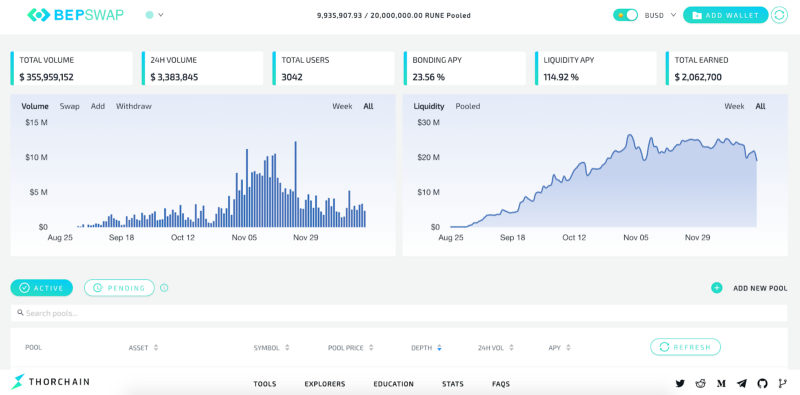Click the circular refresh icon beside Add Wallet
Image resolution: width=800 pixels, height=395 pixels.
click(x=779, y=15)
